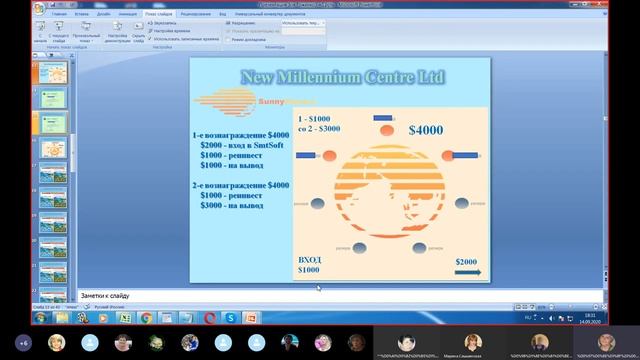Open Custom slide show button

(x=86, y=31)
